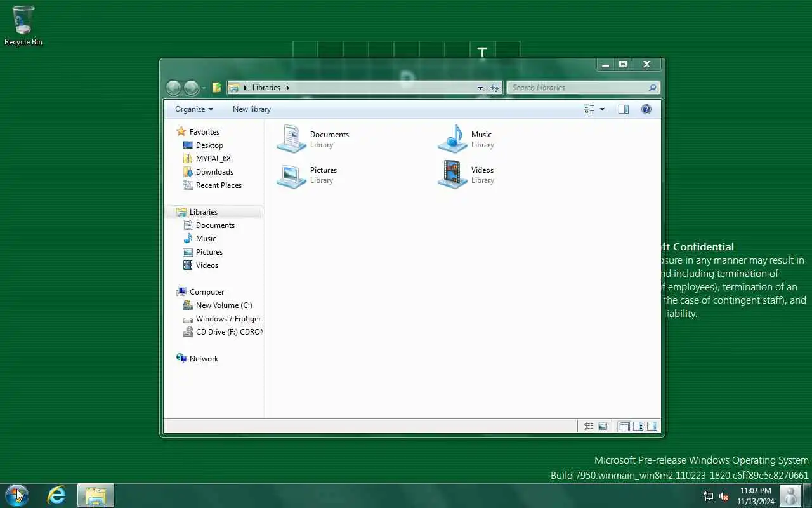This screenshot has width=812, height=508.
Task: Select Favorites in navigation pane
Action: click(x=198, y=131)
